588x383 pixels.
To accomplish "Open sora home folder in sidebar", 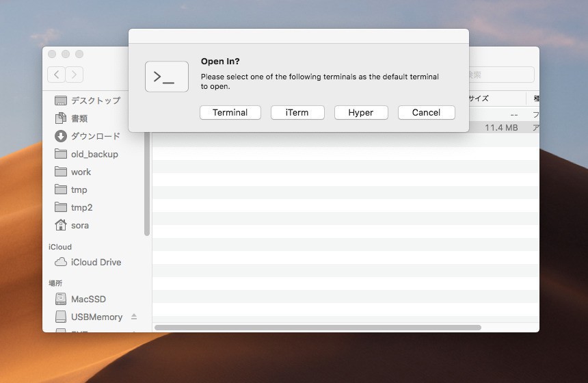I will point(79,225).
